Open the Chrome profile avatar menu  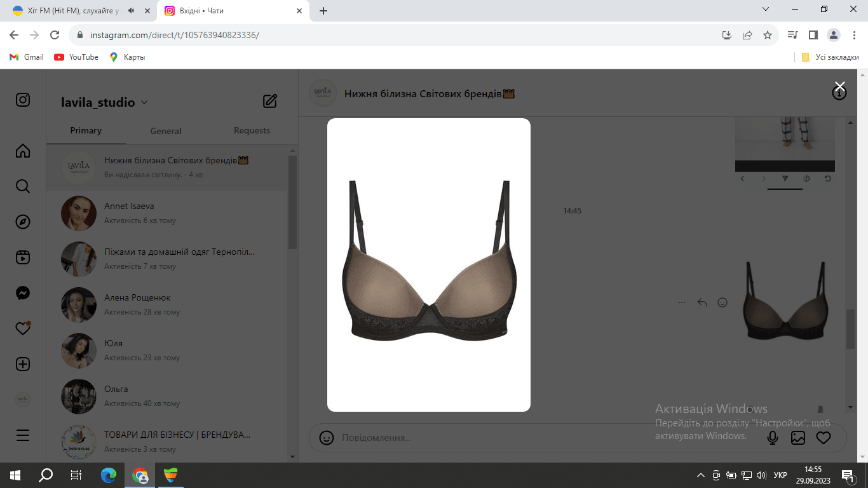(x=834, y=35)
